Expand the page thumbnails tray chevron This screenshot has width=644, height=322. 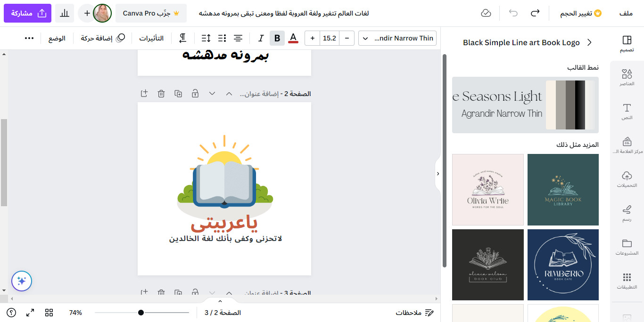pos(220,301)
